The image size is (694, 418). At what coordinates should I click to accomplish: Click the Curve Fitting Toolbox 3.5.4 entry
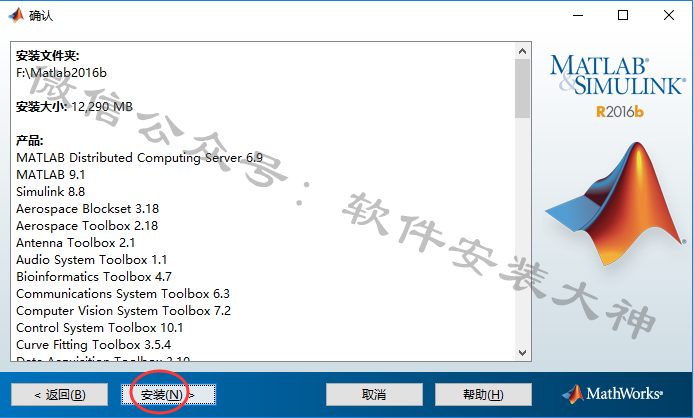click(x=93, y=344)
